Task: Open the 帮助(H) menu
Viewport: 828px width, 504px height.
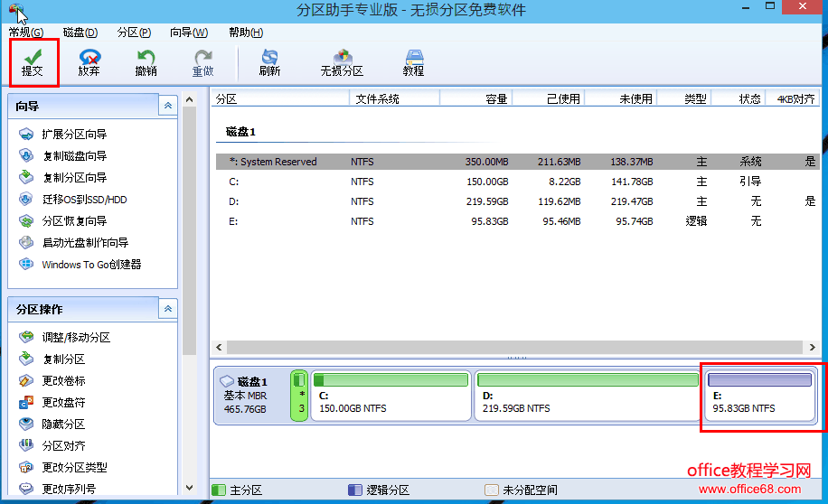Action: [x=245, y=33]
